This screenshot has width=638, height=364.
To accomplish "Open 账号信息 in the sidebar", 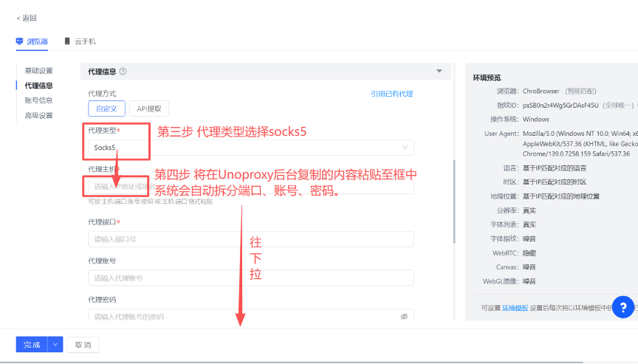I will click(38, 100).
